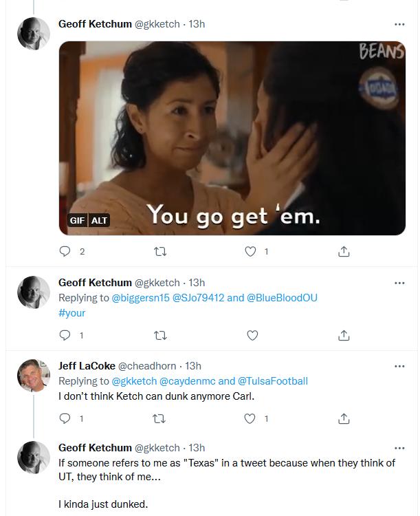The width and height of the screenshot is (420, 516).
Task: Like the GIF tweet with 1 like
Action: point(251,252)
